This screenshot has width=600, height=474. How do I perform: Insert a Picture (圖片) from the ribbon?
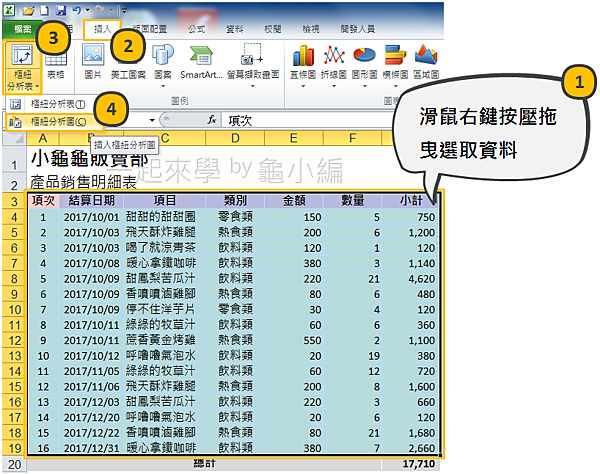(93, 55)
